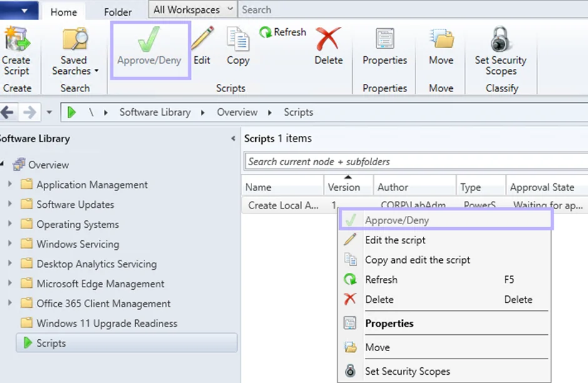The height and width of the screenshot is (383, 588).
Task: Collapse the Software Library navigation pane
Action: pos(233,139)
